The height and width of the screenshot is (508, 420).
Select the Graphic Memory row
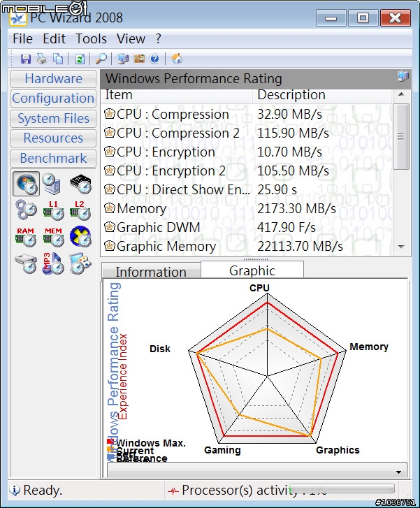(247, 246)
